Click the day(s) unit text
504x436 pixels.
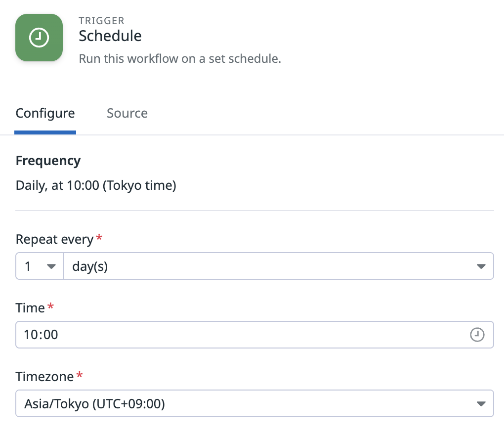(90, 266)
